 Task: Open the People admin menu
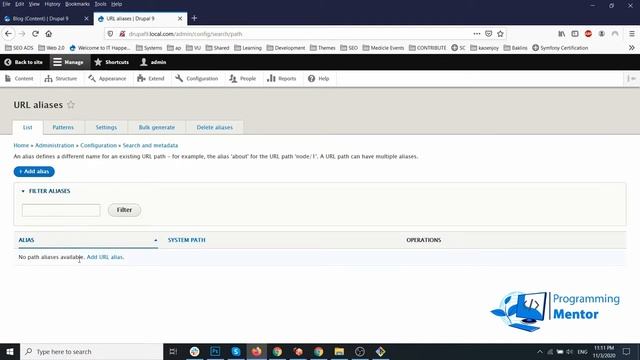(x=242, y=78)
